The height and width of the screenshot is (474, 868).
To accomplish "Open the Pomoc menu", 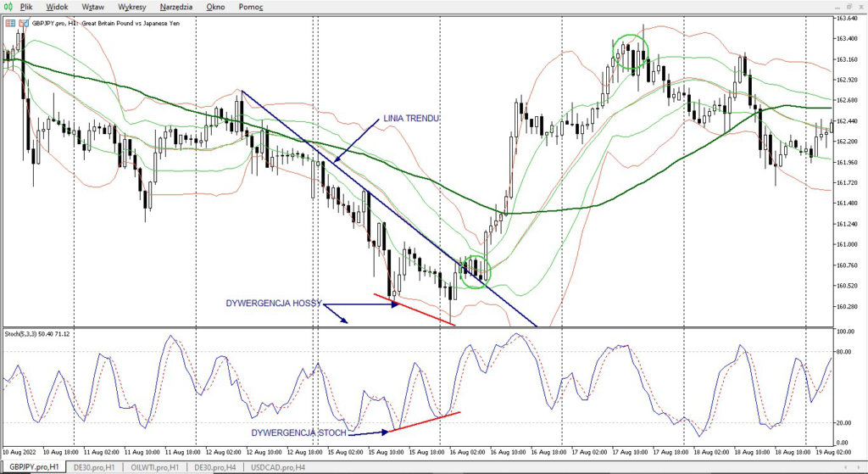I will pyautogui.click(x=250, y=7).
